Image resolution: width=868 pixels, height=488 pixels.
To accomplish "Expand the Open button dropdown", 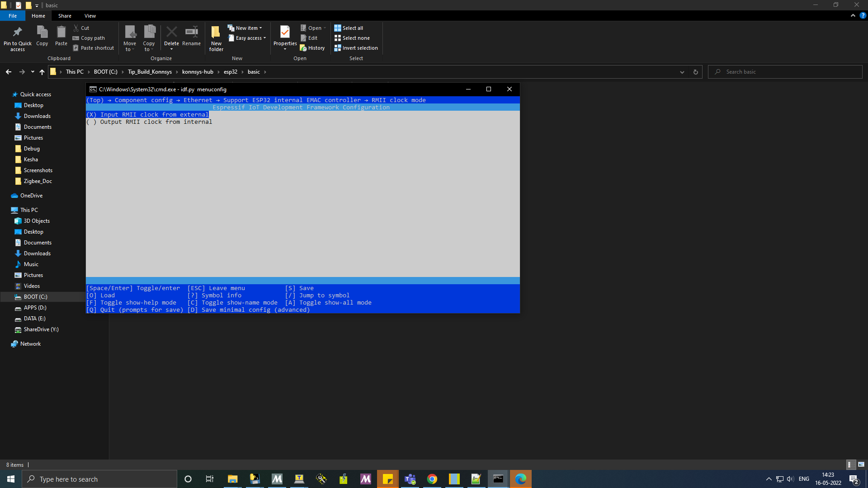I will coord(325,28).
